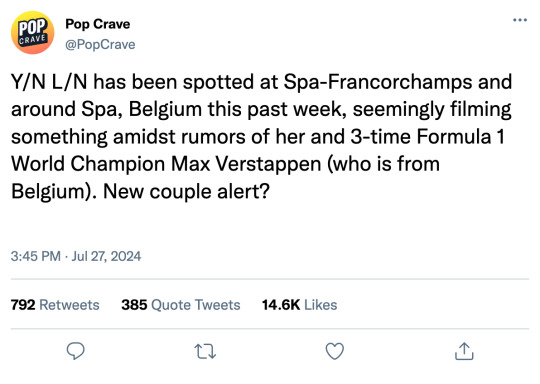Like the tweet with heart icon

click(x=335, y=351)
